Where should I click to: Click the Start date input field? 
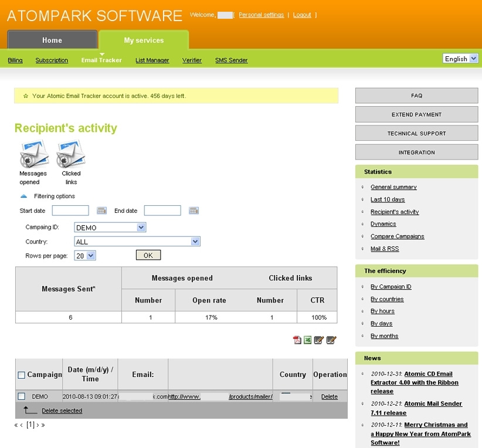[70, 211]
